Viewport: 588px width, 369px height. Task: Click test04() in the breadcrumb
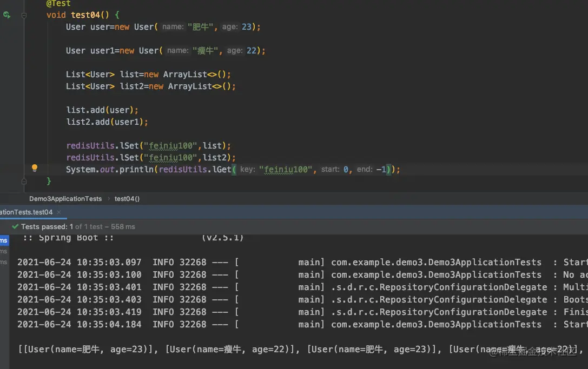(127, 199)
